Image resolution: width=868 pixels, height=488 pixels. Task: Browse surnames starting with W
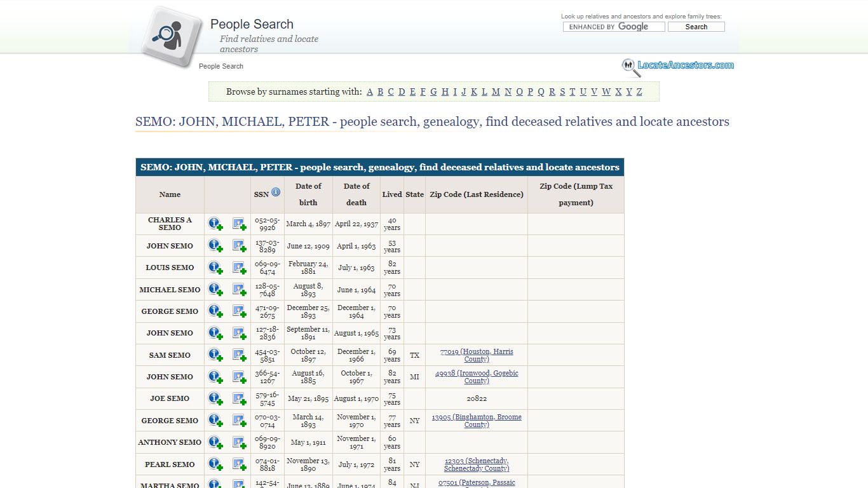coord(606,91)
